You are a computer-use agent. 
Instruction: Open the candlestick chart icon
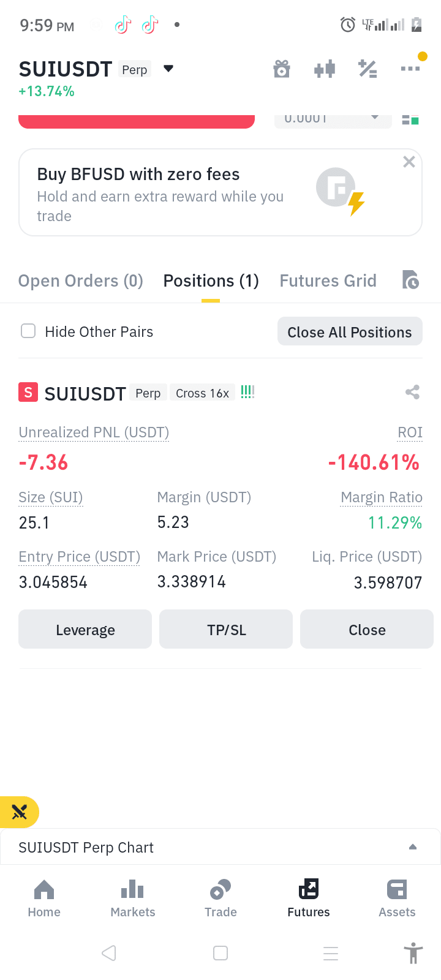pyautogui.click(x=325, y=69)
